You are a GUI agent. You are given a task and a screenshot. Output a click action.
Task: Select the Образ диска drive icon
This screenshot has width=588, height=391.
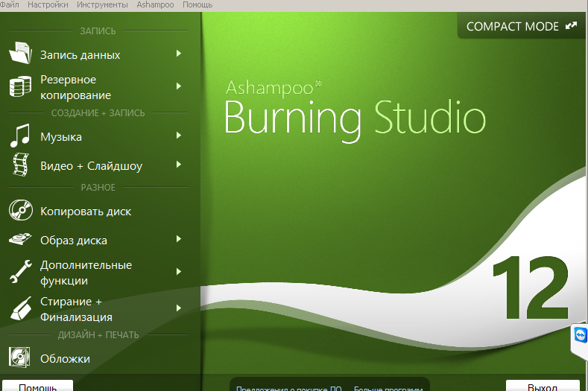[20, 239]
